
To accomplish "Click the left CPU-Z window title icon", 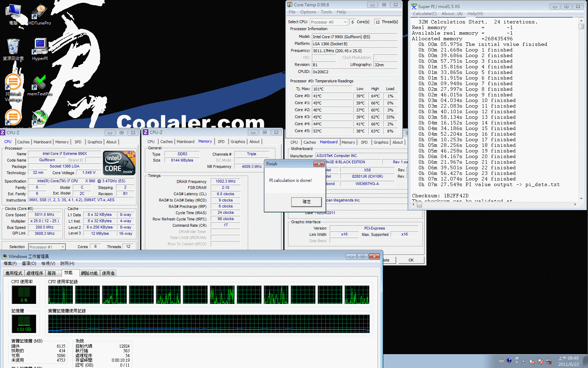I will [x=3, y=132].
